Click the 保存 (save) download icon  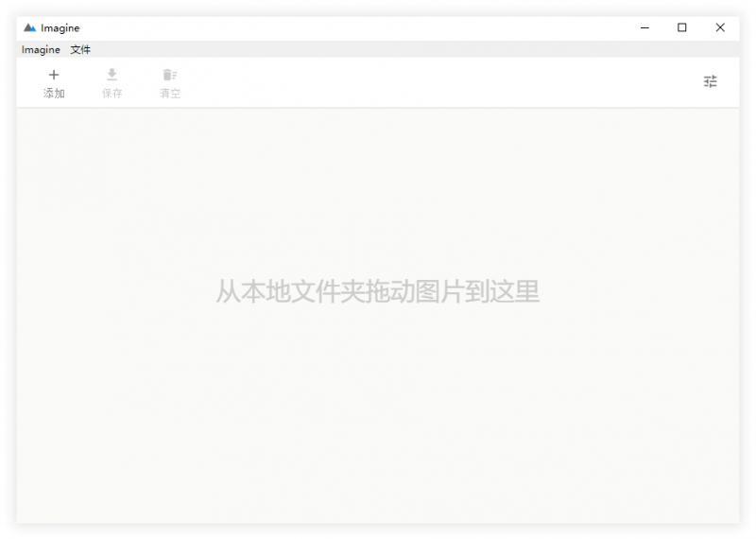[112, 75]
